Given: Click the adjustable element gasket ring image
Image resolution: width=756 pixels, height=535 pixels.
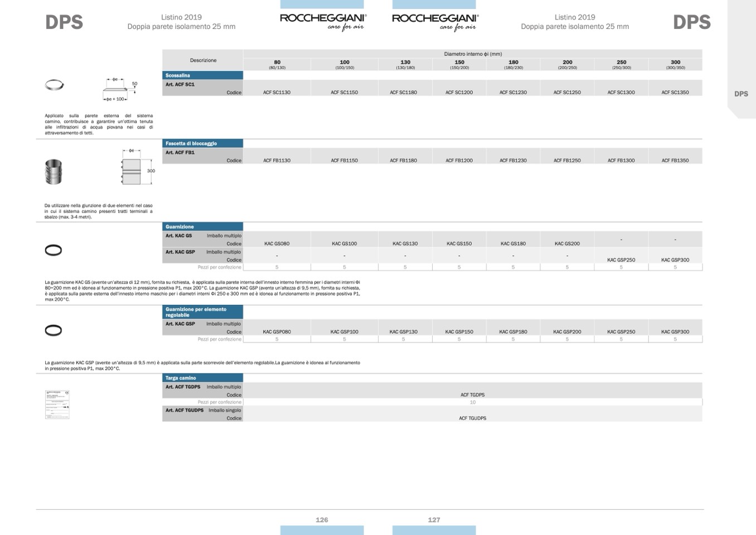Looking at the screenshot, I should coord(54,331).
